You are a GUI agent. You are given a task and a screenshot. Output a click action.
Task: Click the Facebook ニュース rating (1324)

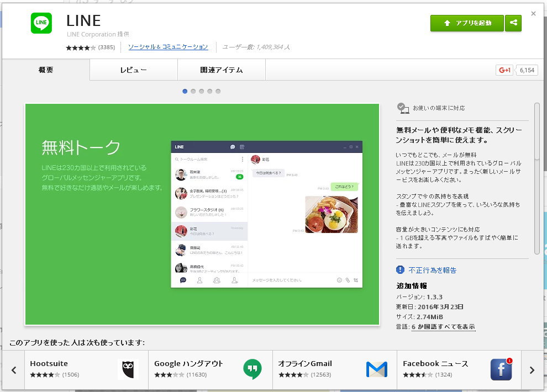(x=428, y=375)
